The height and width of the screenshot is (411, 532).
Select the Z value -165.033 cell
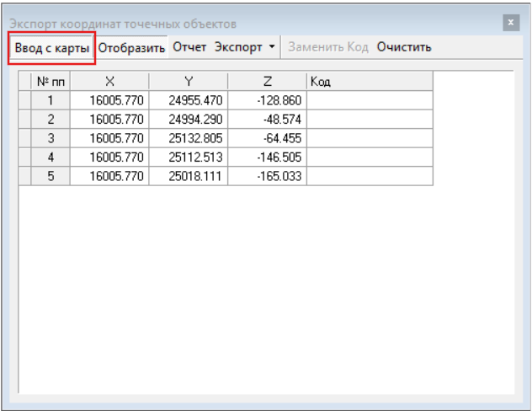click(x=267, y=175)
